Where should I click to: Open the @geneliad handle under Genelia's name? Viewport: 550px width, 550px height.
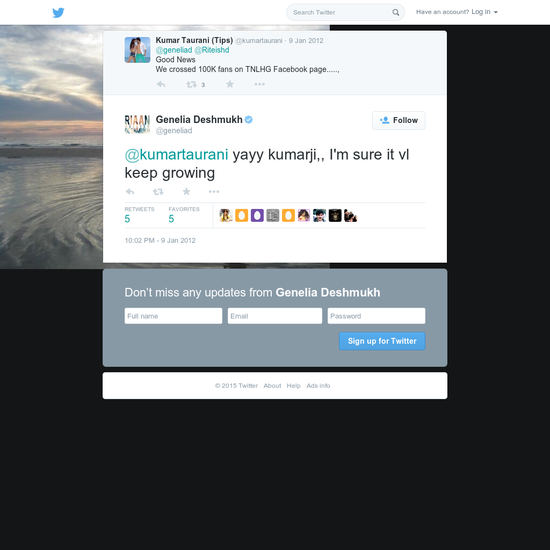coord(174,130)
